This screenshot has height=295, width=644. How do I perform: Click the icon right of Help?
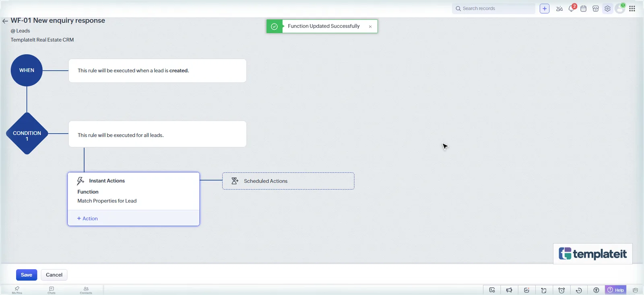(x=635, y=290)
